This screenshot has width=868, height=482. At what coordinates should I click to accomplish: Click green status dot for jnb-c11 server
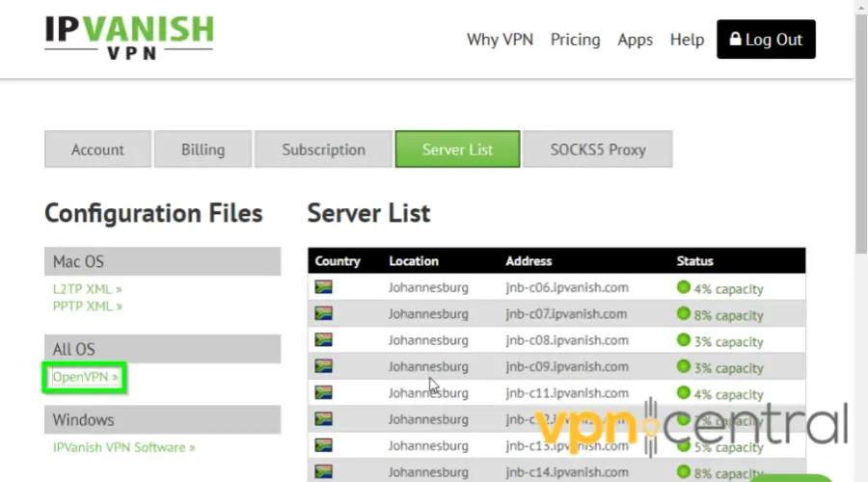coord(684,393)
